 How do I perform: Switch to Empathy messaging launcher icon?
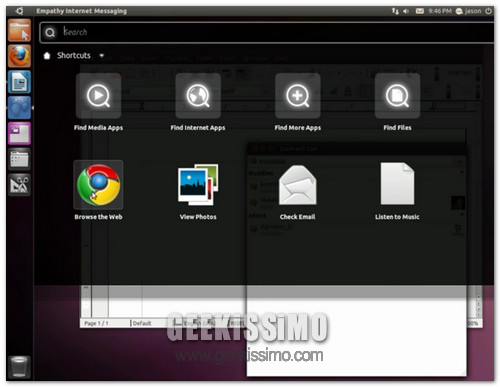(x=19, y=107)
